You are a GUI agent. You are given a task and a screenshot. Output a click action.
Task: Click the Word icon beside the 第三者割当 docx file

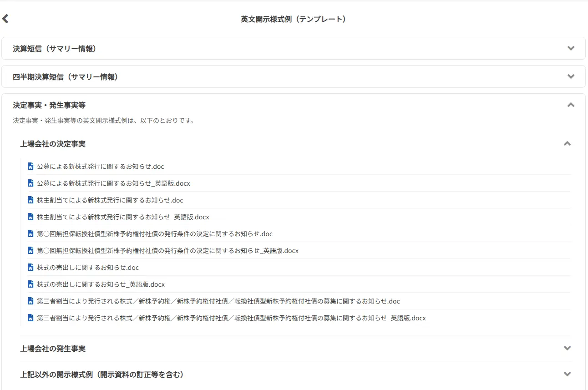point(30,318)
